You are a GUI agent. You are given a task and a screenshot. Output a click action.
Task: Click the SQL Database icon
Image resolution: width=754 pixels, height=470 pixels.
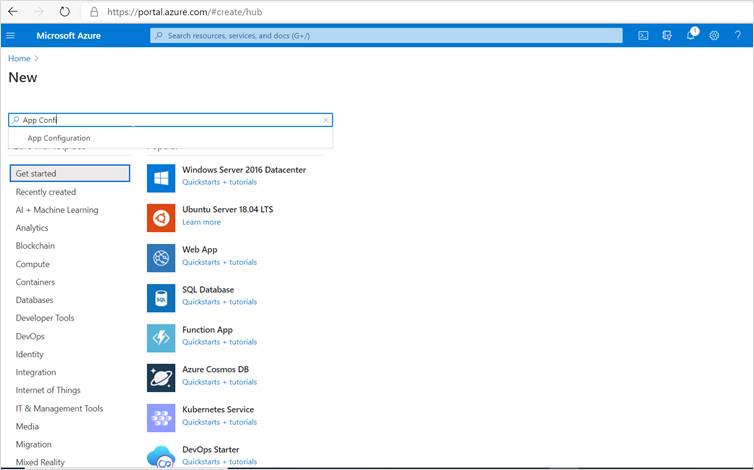(x=161, y=298)
